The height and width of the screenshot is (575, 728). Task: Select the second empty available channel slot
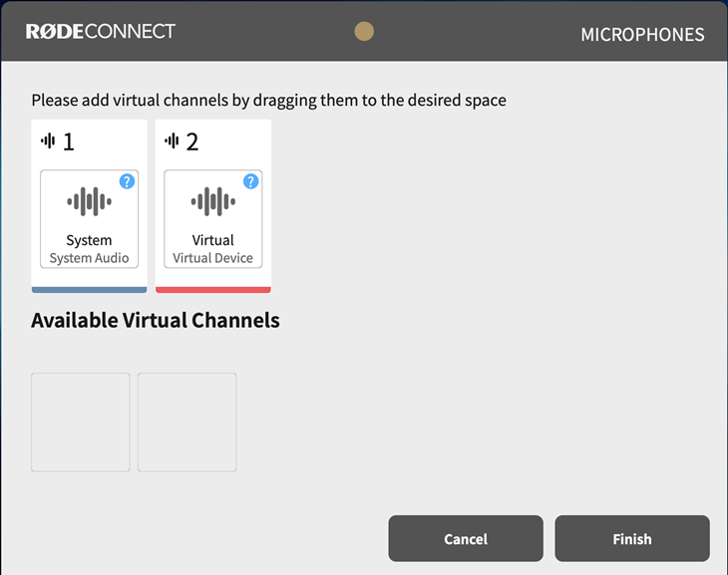pos(187,423)
